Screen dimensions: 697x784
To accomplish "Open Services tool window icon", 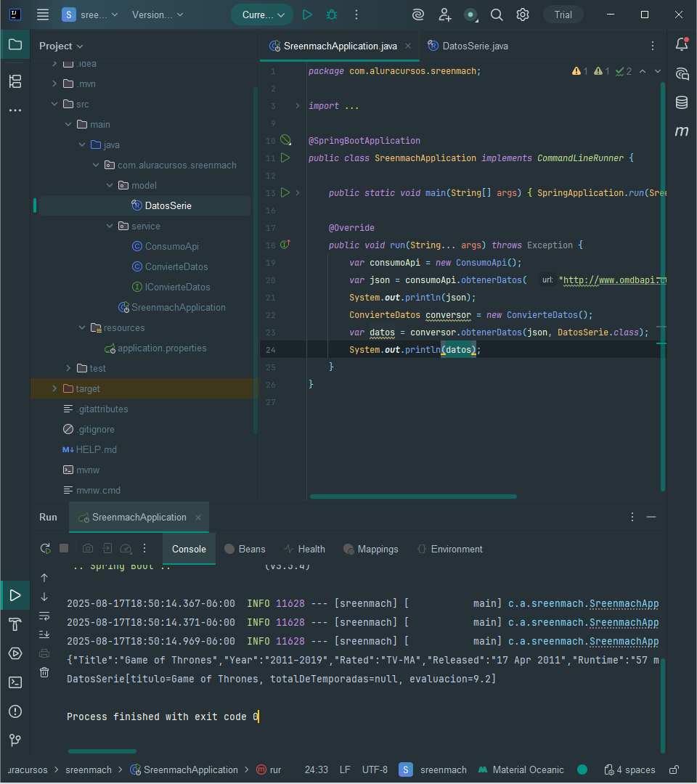I will [15, 653].
